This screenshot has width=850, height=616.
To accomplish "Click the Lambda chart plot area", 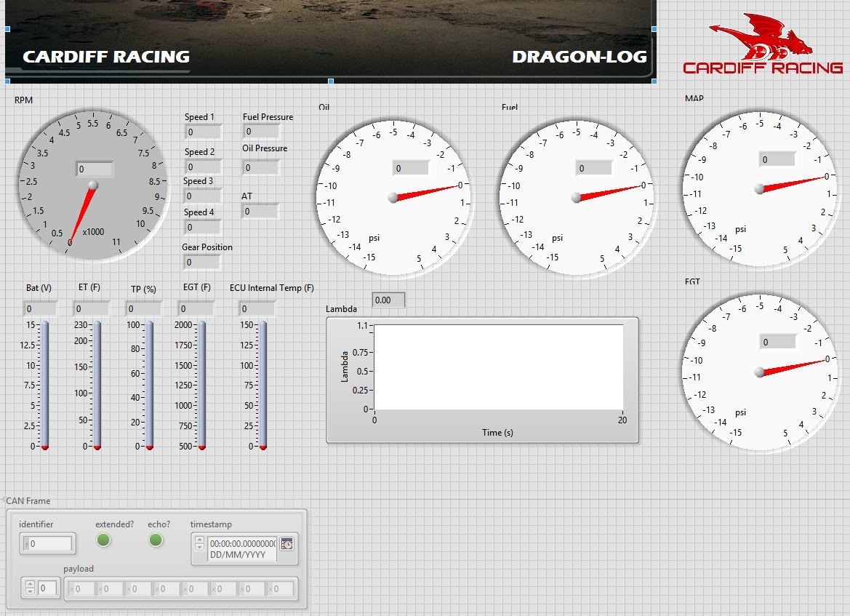I will [499, 367].
